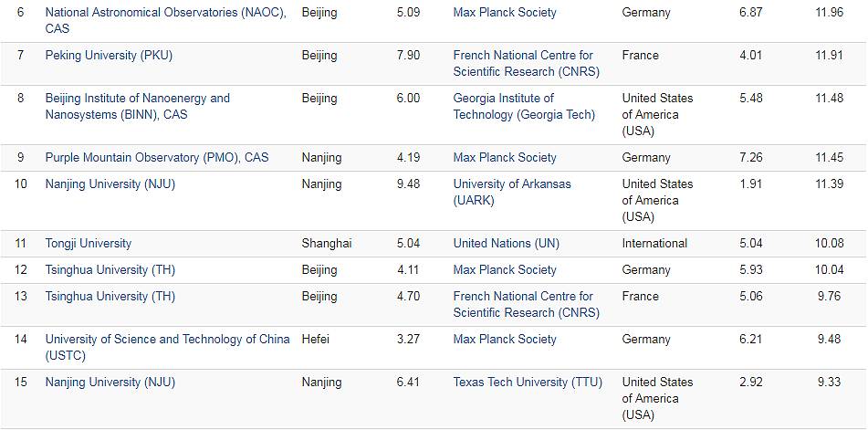Open Tsinghua University link in row 12
This screenshot has height=430, width=868.
point(110,270)
